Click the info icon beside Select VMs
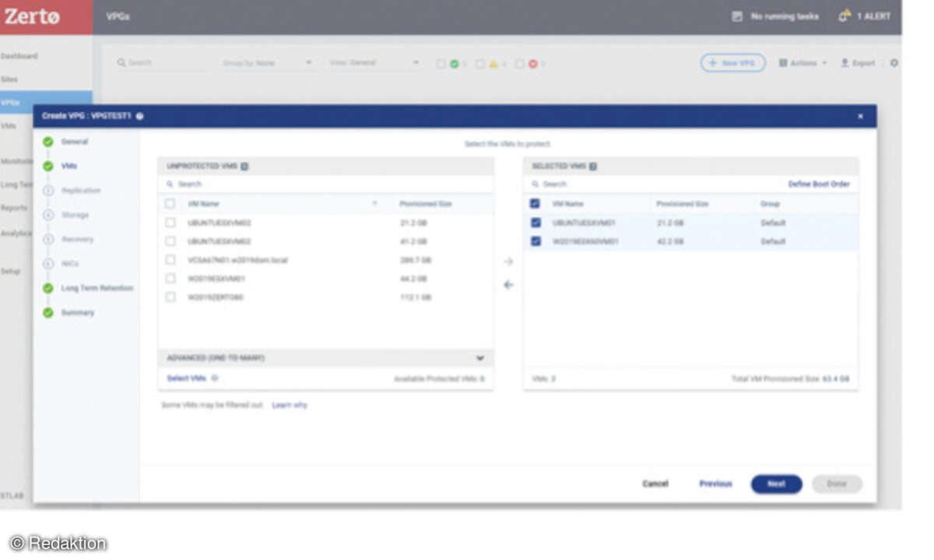This screenshot has height=560, width=934. point(215,378)
